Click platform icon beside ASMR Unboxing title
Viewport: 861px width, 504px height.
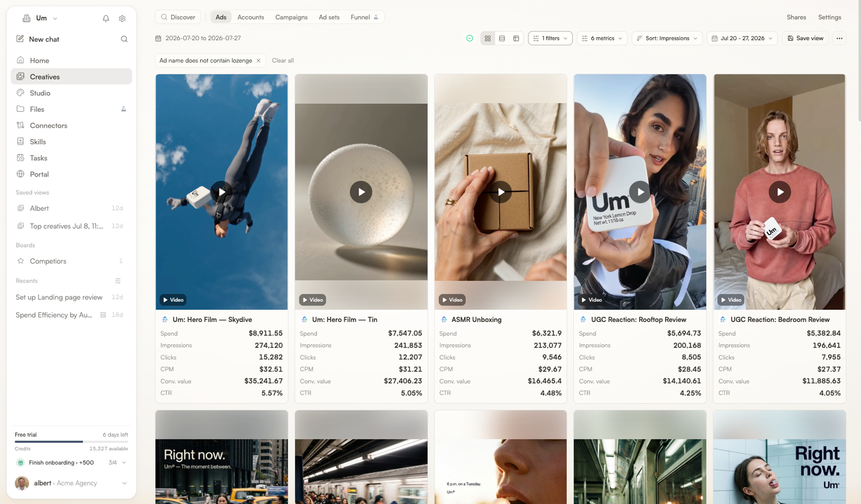tap(444, 319)
